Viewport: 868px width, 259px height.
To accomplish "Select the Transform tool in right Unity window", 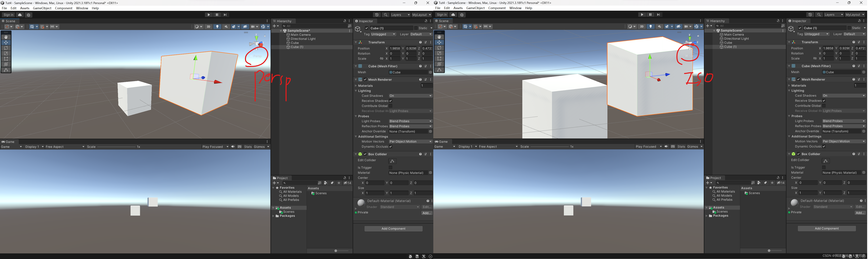I will pyautogui.click(x=439, y=64).
